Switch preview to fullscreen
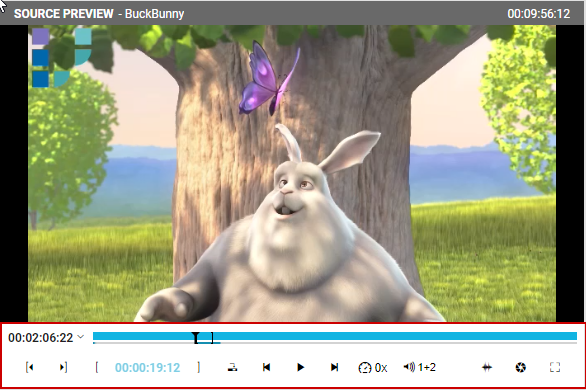The height and width of the screenshot is (390, 586). (555, 368)
